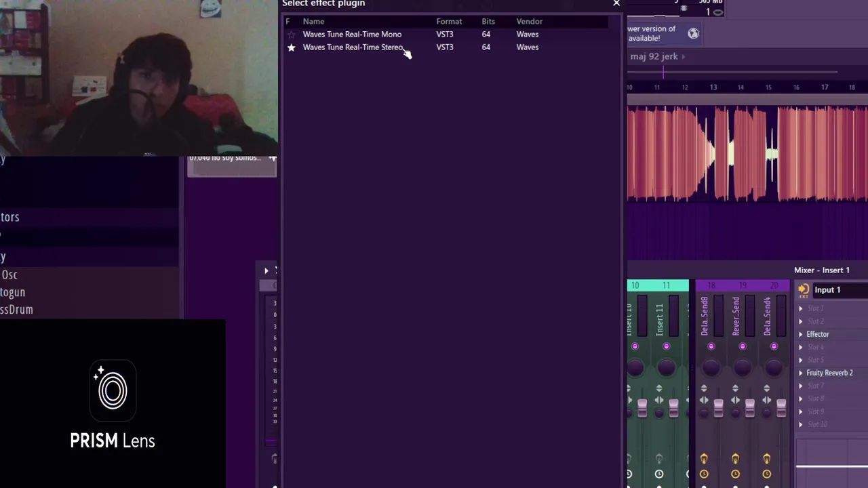This screenshot has height=488, width=868.
Task: Toggle orange track-arm icon on Dela..Send8
Action: coord(704,459)
